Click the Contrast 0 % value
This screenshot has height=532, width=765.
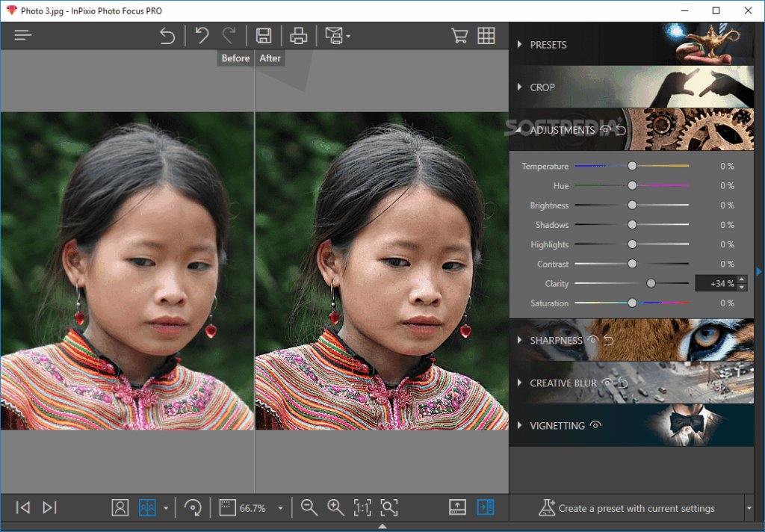(x=727, y=264)
